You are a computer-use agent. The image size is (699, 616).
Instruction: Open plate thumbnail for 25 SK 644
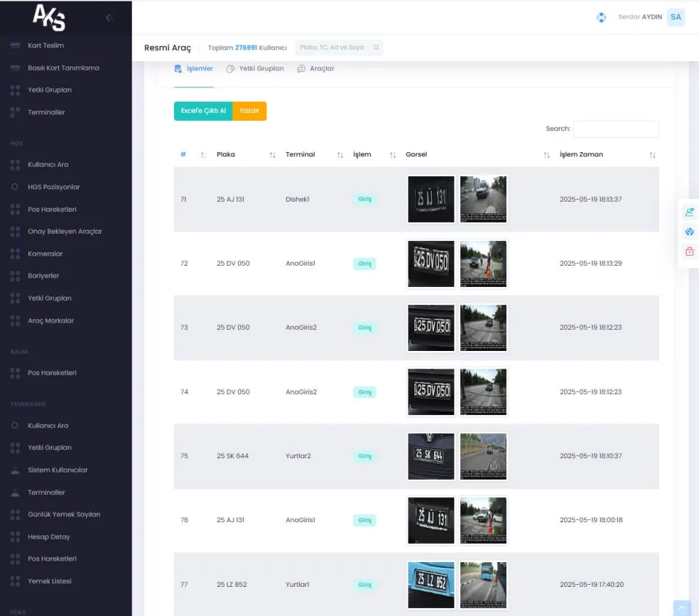coord(431,456)
